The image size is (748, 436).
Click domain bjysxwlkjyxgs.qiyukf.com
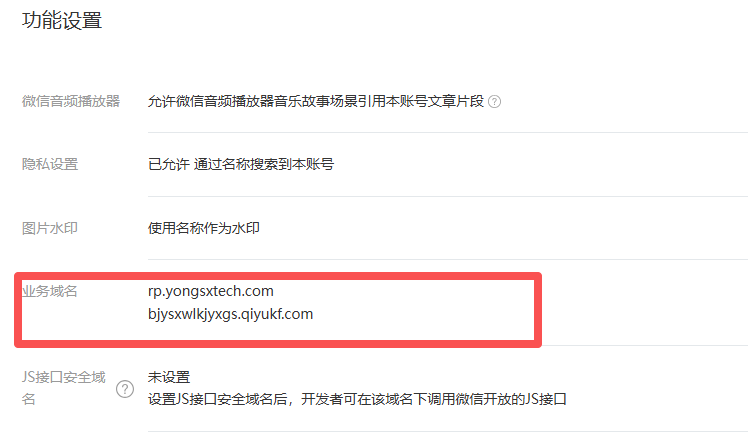tap(230, 314)
